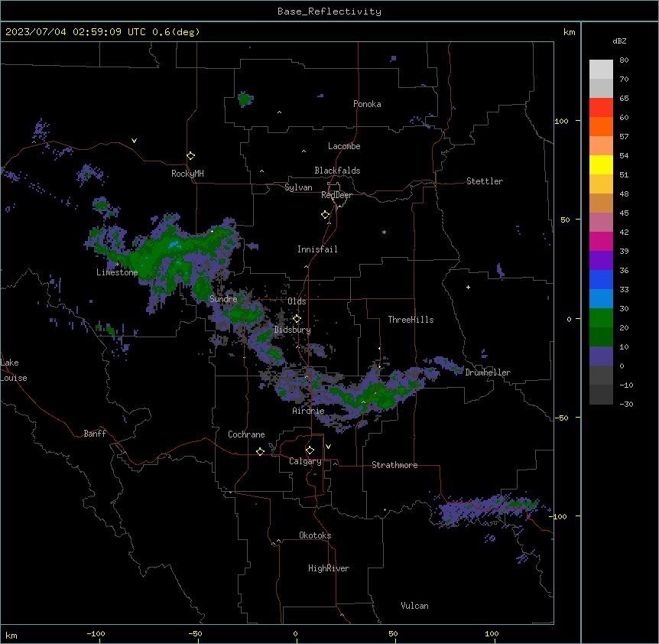
Task: Click the Base_Reflectivity title
Action: pyautogui.click(x=329, y=11)
